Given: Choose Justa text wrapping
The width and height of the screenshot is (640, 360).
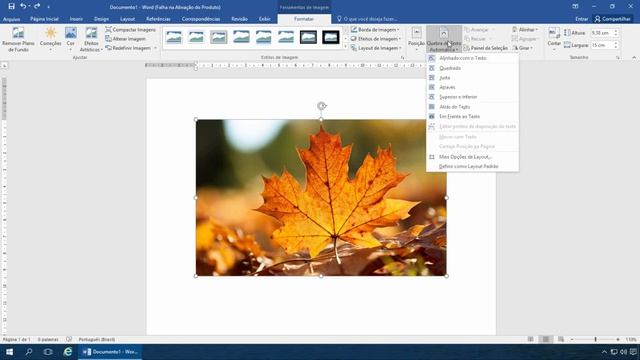Looking at the screenshot, I should click(x=473, y=78).
